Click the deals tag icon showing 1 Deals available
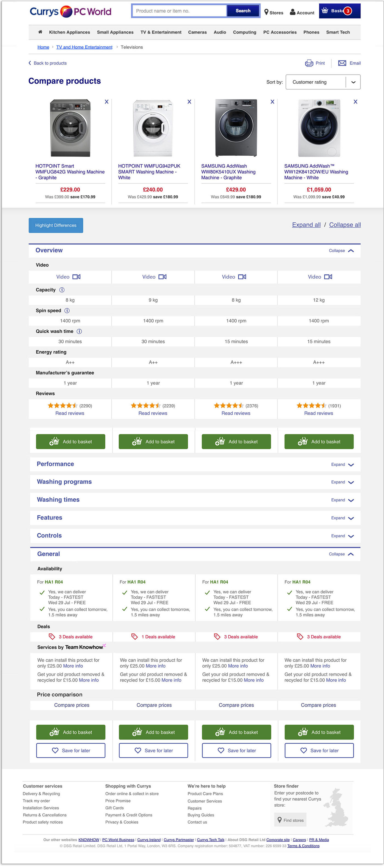The image size is (384, 868). click(134, 636)
